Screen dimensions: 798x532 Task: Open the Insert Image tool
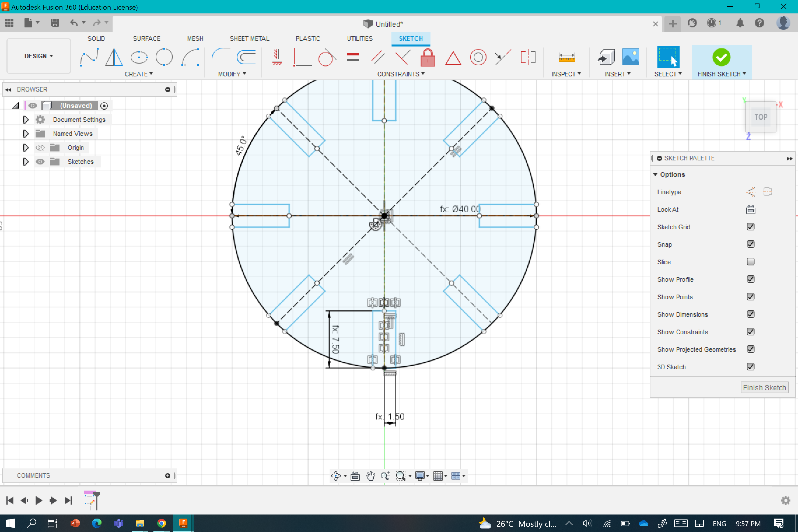(630, 57)
